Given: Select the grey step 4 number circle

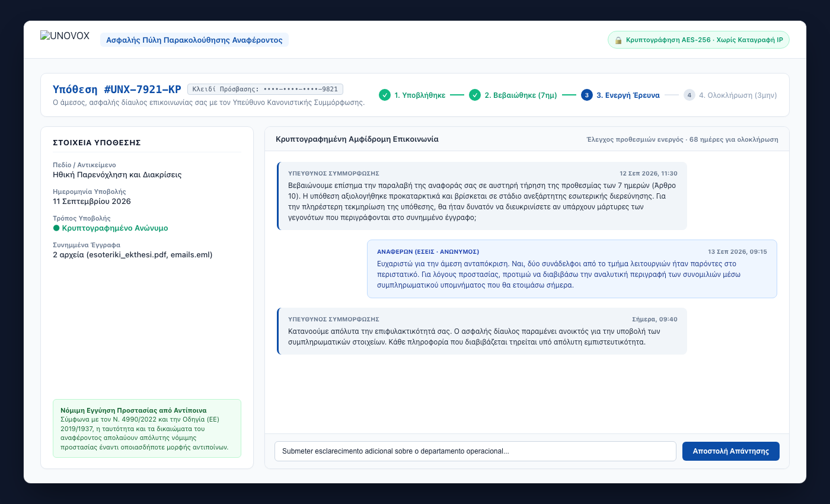Looking at the screenshot, I should (x=689, y=95).
